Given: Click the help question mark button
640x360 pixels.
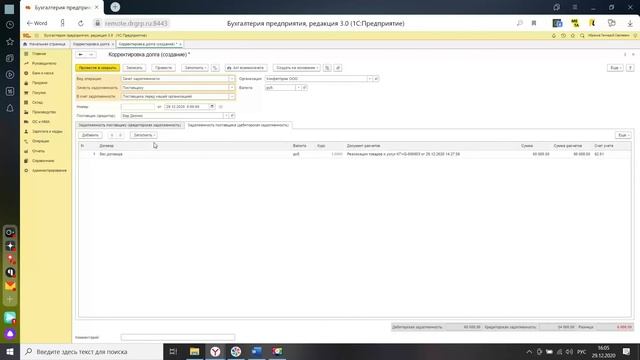Looking at the screenshot, I should (x=630, y=68).
